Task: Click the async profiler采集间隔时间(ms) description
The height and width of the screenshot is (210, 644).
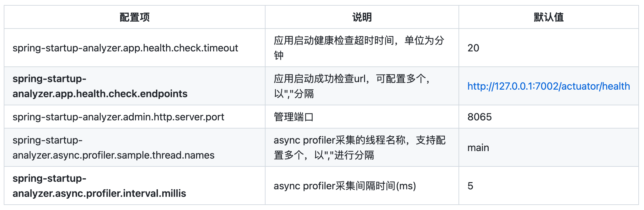Action: (345, 186)
